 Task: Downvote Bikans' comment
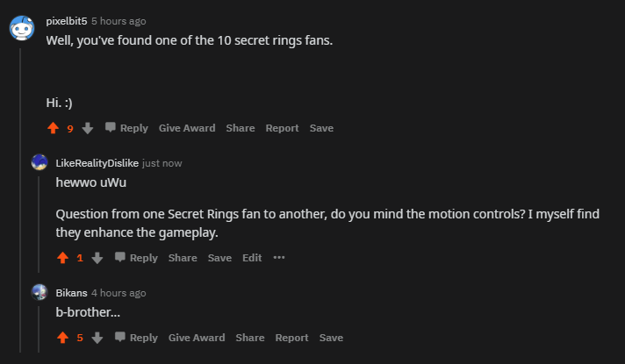97,338
